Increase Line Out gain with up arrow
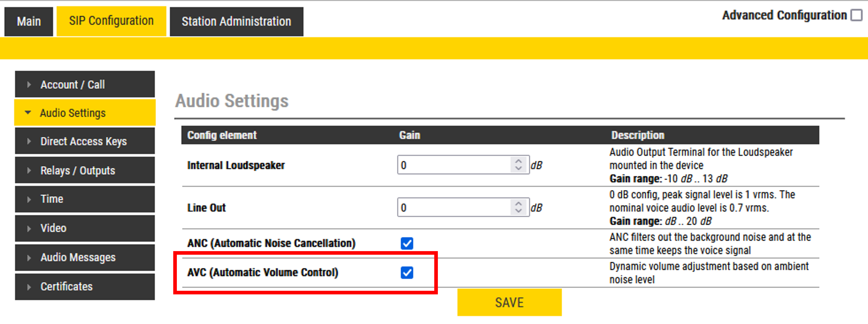Image resolution: width=868 pixels, height=324 pixels. 518,204
